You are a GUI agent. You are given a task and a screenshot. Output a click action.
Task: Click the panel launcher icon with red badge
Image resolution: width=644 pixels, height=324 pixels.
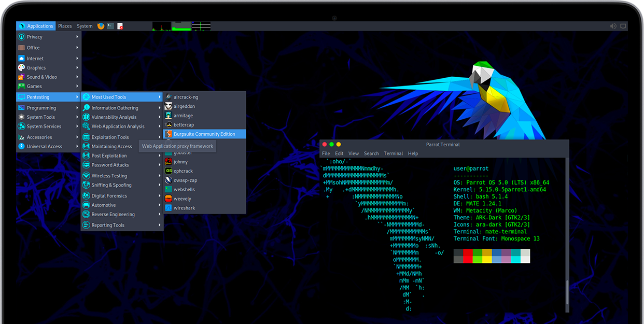[x=120, y=26]
